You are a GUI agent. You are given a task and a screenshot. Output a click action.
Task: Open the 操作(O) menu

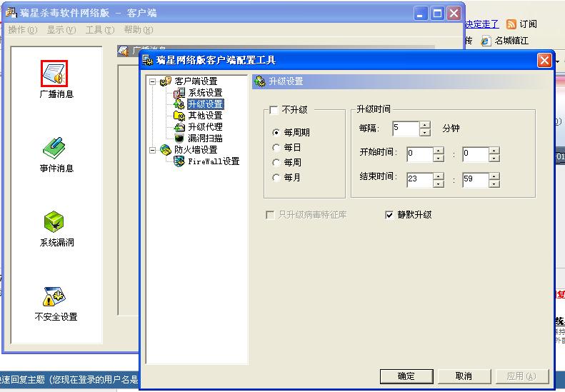(23, 30)
